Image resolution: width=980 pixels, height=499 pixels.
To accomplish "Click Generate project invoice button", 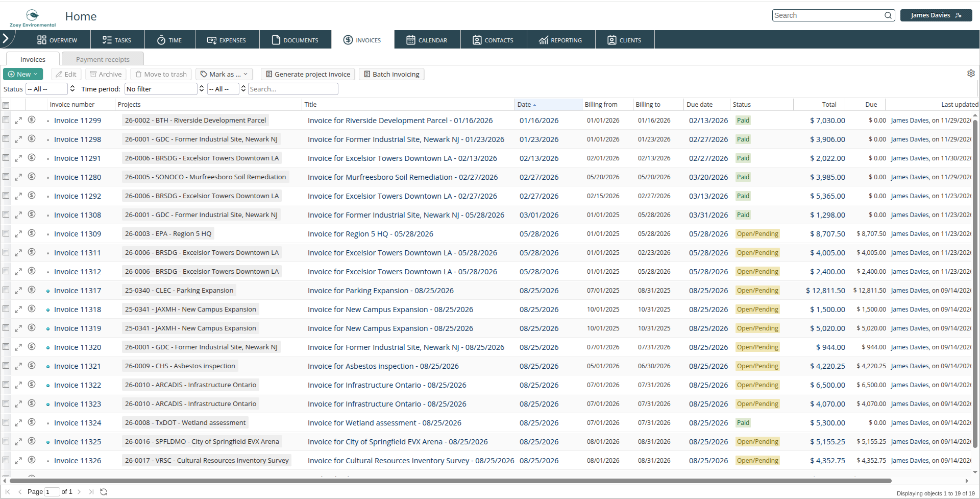I will coord(308,74).
